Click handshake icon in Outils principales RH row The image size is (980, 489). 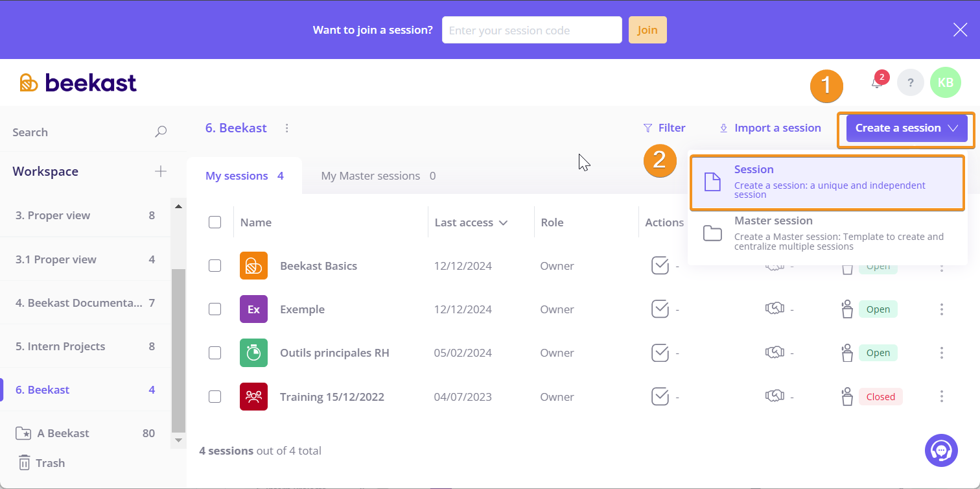click(x=775, y=352)
